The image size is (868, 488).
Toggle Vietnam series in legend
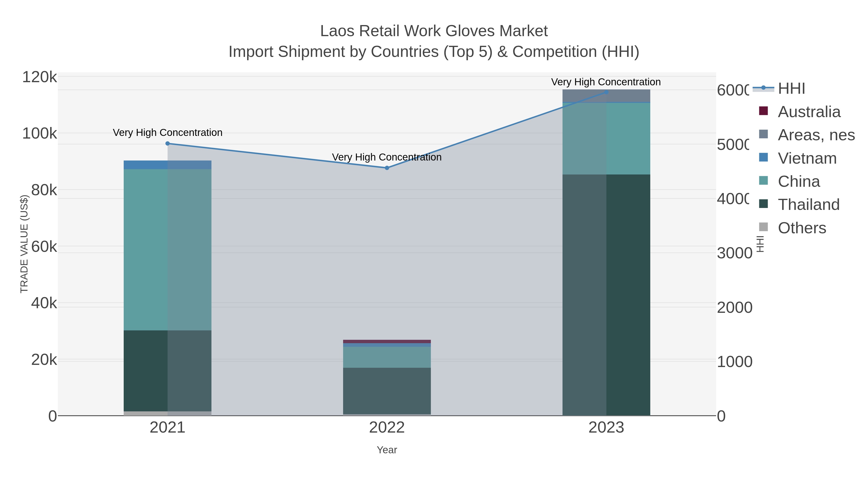(x=798, y=158)
